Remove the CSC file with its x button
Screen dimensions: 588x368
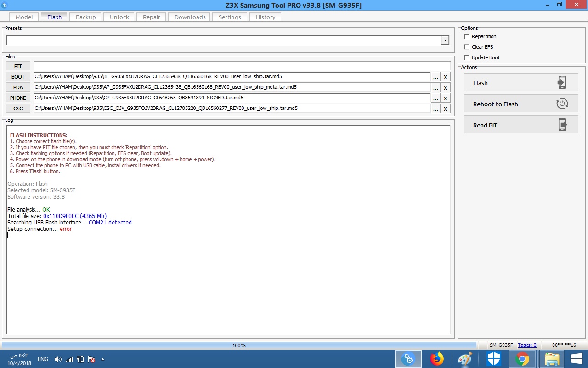445,109
